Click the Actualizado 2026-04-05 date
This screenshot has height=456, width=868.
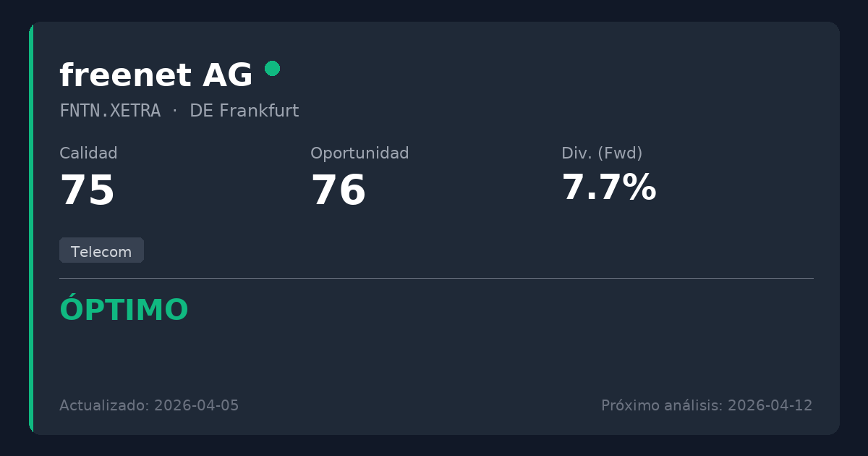click(x=149, y=405)
